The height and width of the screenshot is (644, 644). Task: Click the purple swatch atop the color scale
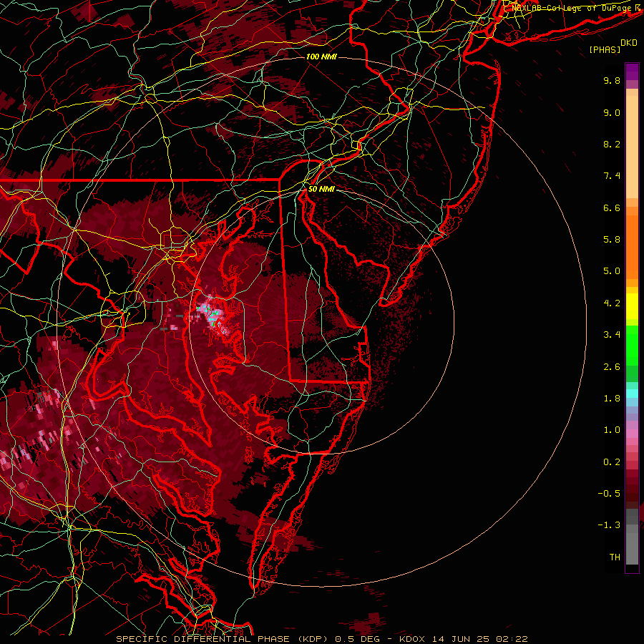(632, 71)
